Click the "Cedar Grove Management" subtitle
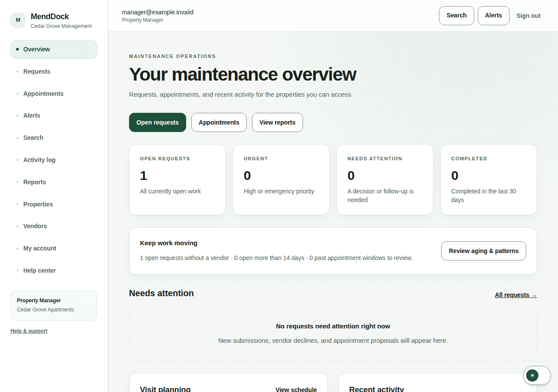This screenshot has width=558, height=392. tap(61, 26)
